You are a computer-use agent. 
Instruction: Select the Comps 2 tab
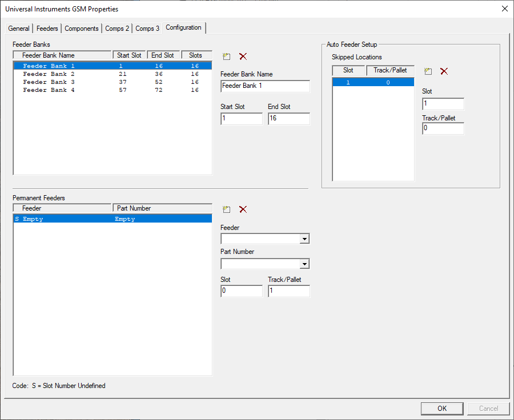117,27
